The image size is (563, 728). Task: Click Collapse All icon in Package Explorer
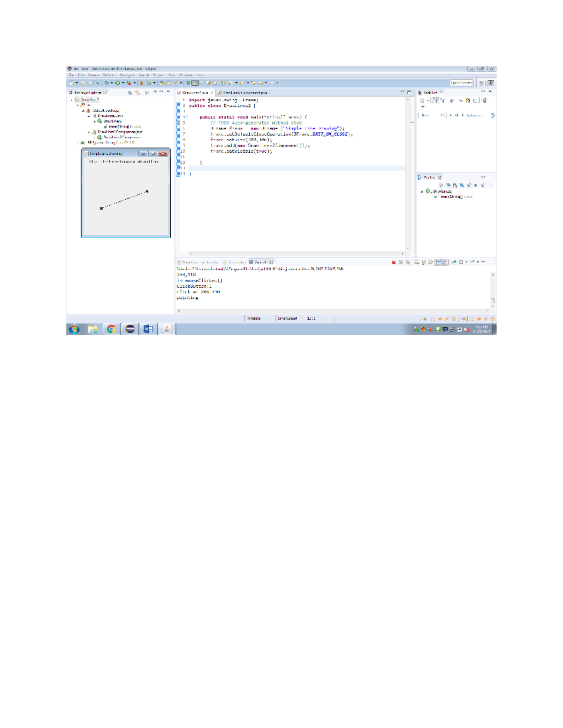[130, 93]
